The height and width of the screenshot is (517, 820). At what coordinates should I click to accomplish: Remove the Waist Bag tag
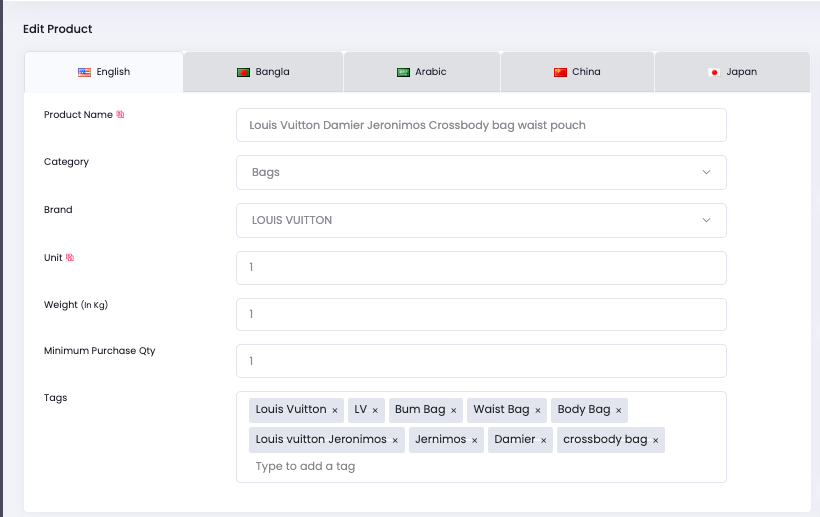538,410
